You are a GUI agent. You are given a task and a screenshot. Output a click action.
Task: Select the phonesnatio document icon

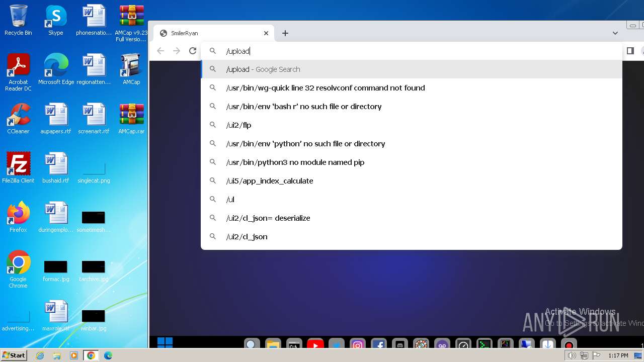94,20
